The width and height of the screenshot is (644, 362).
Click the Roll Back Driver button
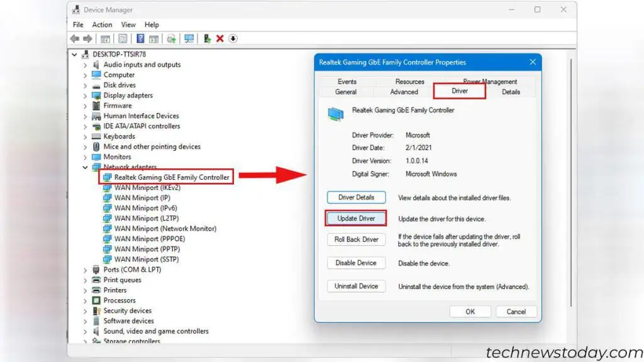(x=356, y=239)
